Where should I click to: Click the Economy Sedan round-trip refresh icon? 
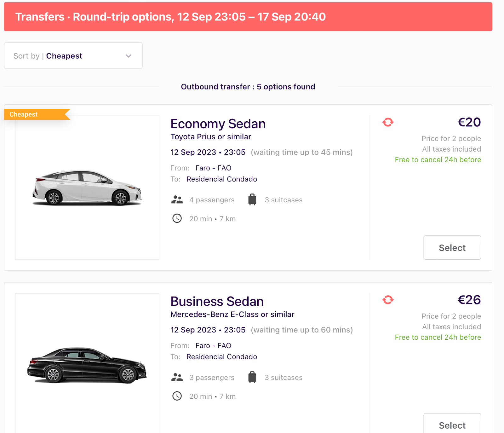point(388,122)
